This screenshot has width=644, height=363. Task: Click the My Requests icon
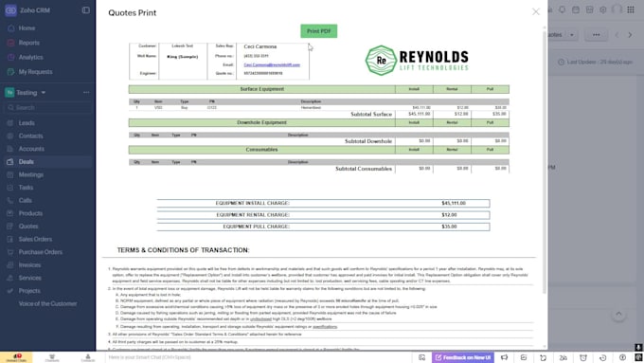coord(11,72)
